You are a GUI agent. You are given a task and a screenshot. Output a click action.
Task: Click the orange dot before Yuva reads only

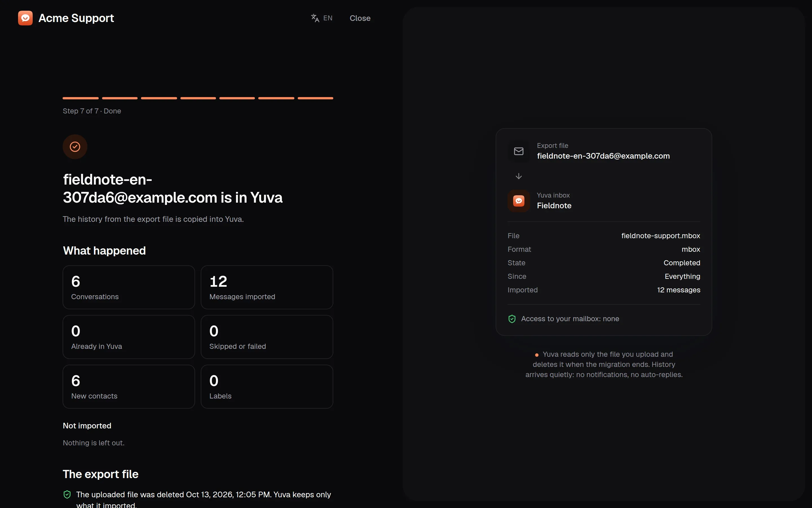tap(537, 355)
